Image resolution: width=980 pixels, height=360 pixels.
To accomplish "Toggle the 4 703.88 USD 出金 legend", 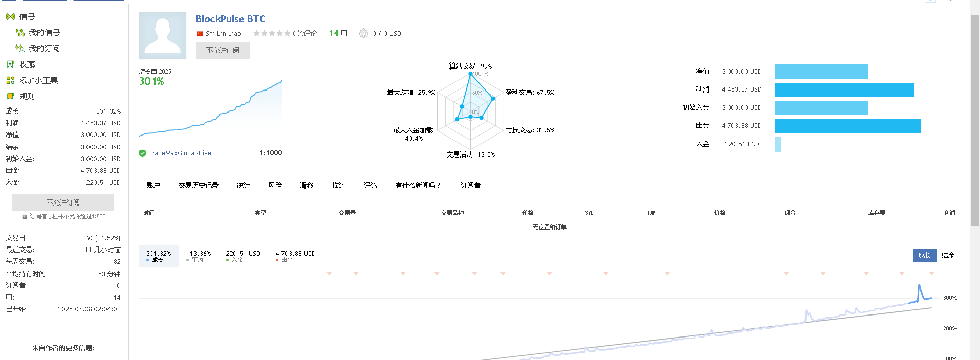I will tap(295, 256).
